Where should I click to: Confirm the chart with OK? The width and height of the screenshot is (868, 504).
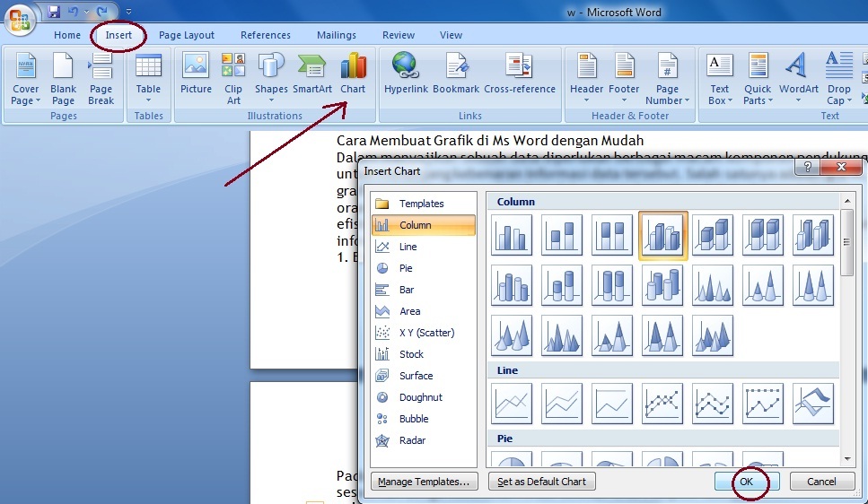(x=746, y=482)
